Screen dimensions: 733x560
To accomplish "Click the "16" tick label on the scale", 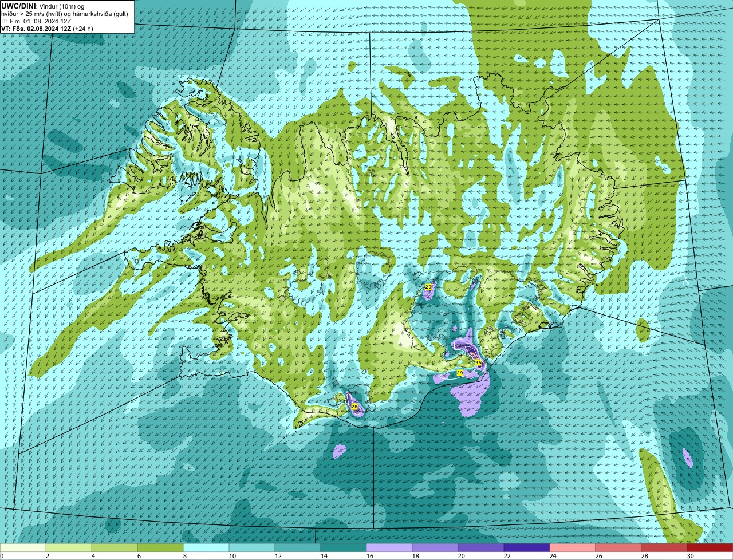I will (x=370, y=556).
